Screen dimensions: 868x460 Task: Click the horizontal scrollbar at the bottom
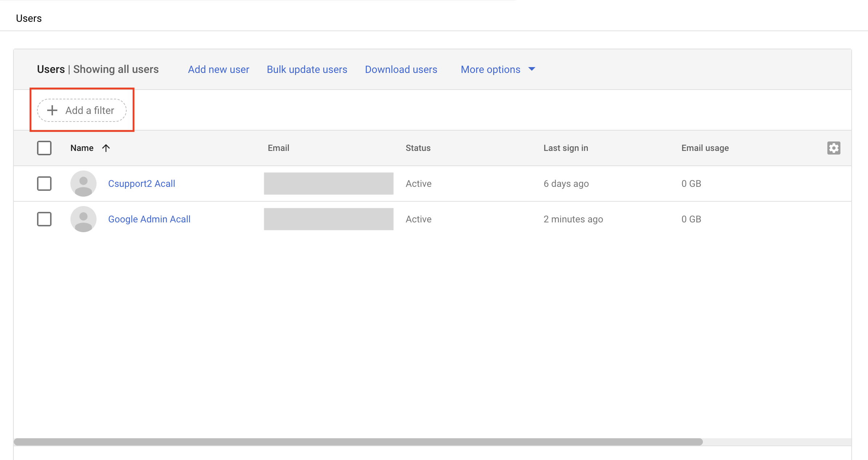pyautogui.click(x=358, y=442)
